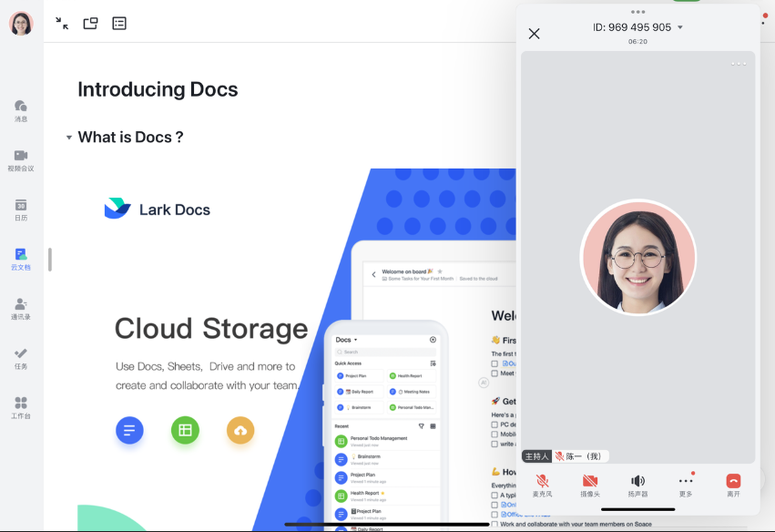Open Contacts (通讯录) in the sidebar

tap(21, 309)
